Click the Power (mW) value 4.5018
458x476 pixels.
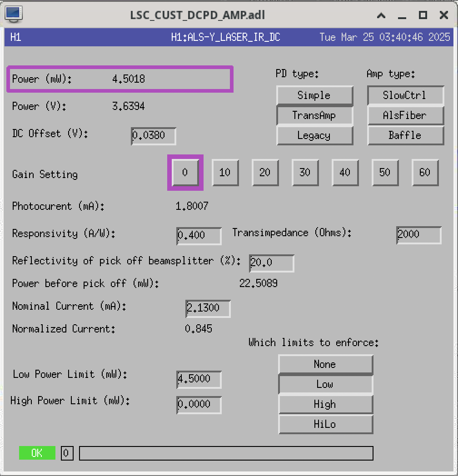click(x=129, y=79)
